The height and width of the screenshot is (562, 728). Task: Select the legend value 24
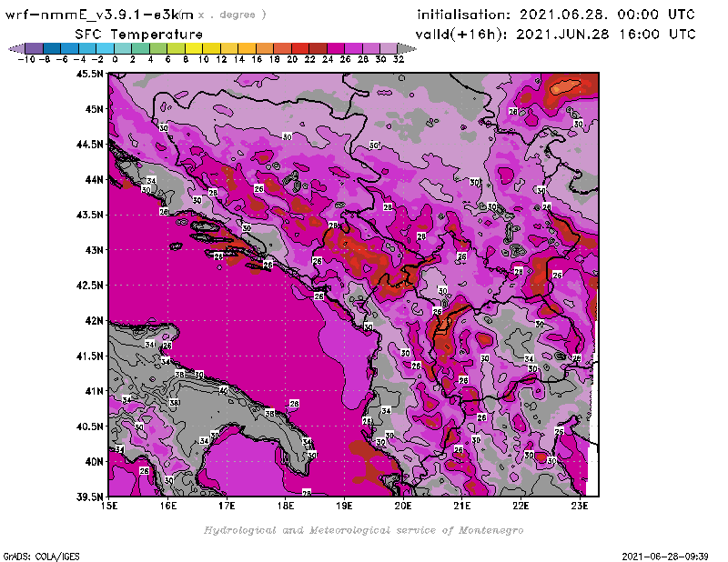pyautogui.click(x=328, y=59)
